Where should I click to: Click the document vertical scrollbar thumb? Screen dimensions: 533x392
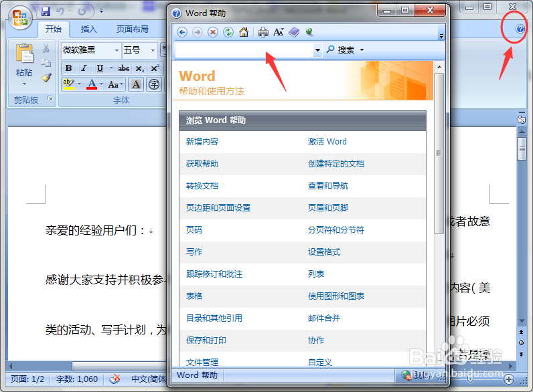(522, 149)
